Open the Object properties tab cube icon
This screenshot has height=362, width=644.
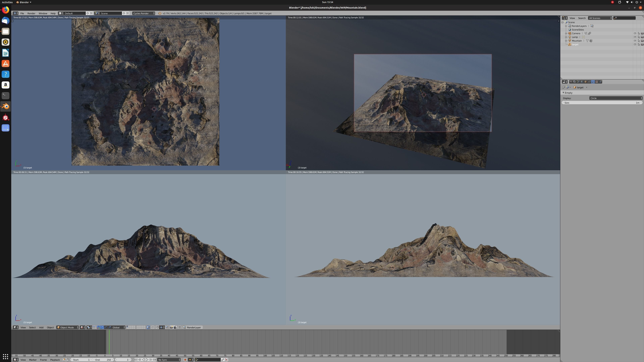[x=585, y=82]
